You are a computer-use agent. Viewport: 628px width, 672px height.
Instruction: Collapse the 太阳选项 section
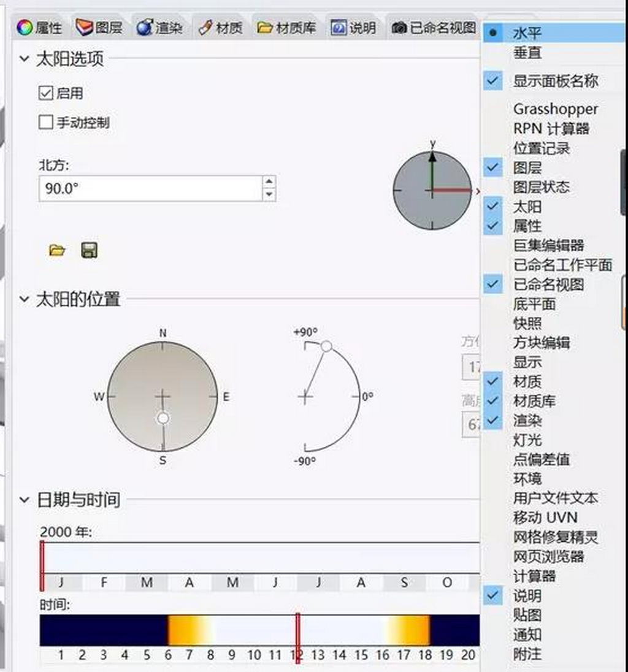(x=25, y=59)
